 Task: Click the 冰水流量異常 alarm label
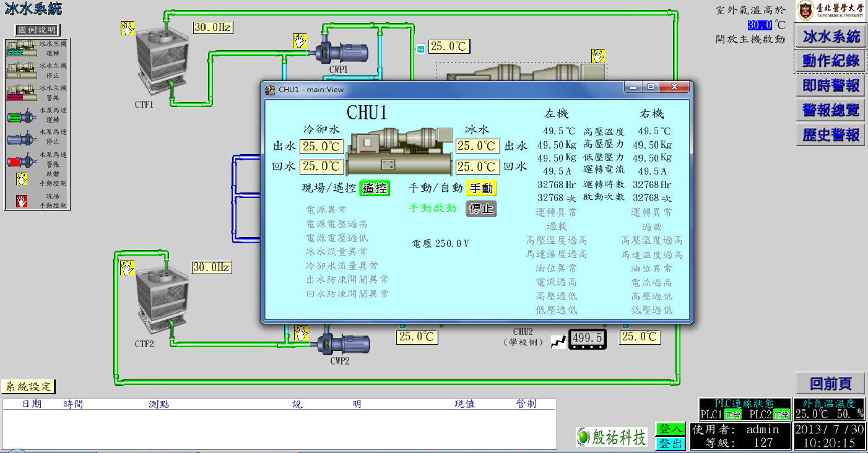[x=337, y=252]
